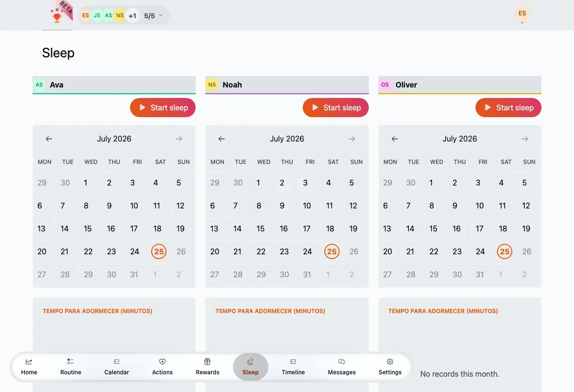Expand the 5/5 members dropdown
The width and height of the screenshot is (574, 392).
[154, 15]
